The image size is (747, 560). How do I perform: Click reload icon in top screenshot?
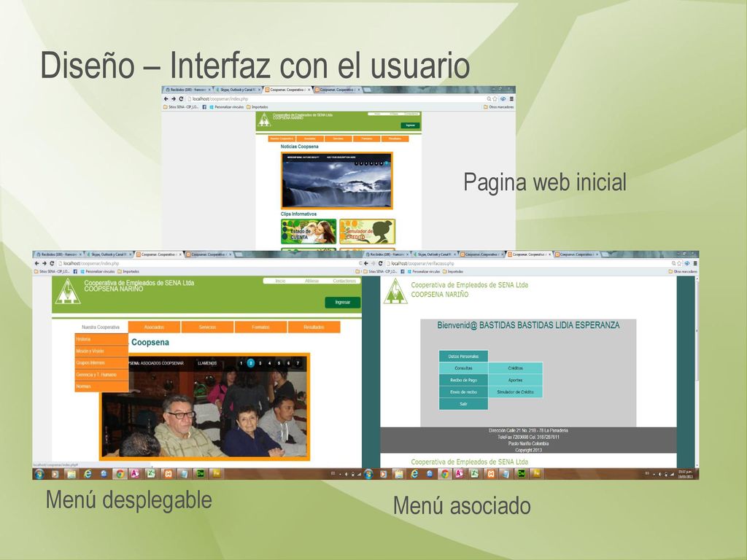(181, 99)
